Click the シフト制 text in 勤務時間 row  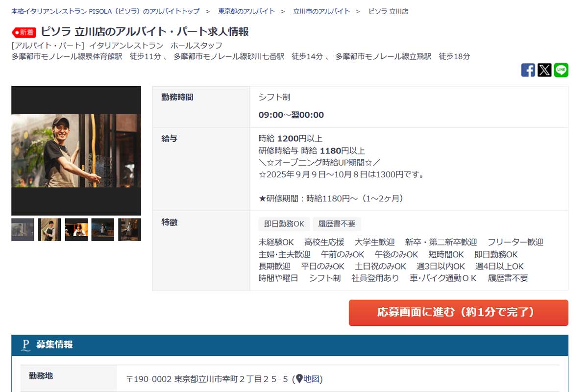point(274,97)
